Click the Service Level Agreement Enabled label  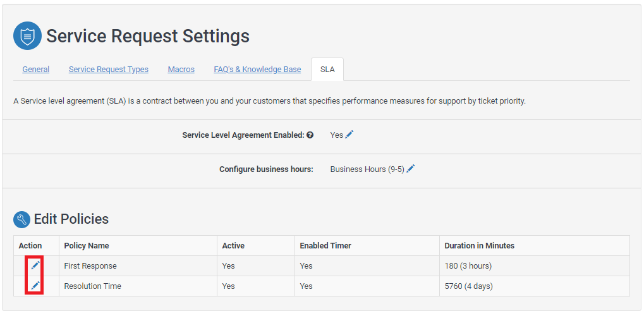(x=243, y=135)
